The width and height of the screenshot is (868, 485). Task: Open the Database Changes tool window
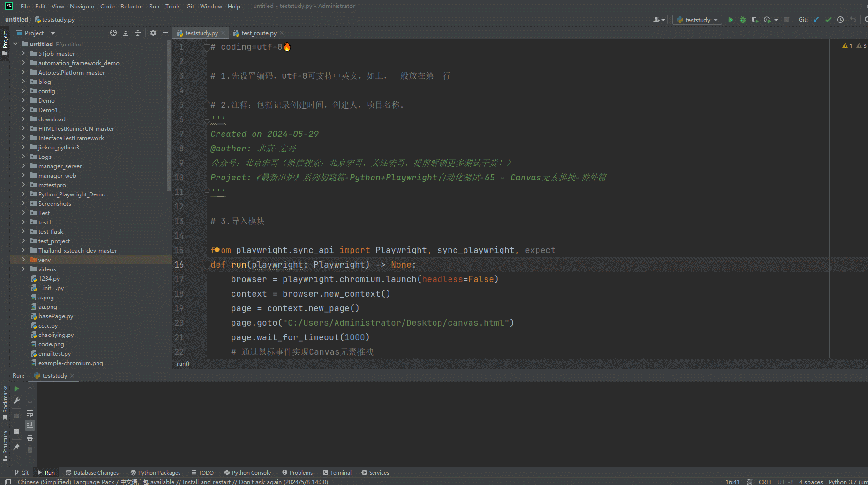tap(92, 473)
